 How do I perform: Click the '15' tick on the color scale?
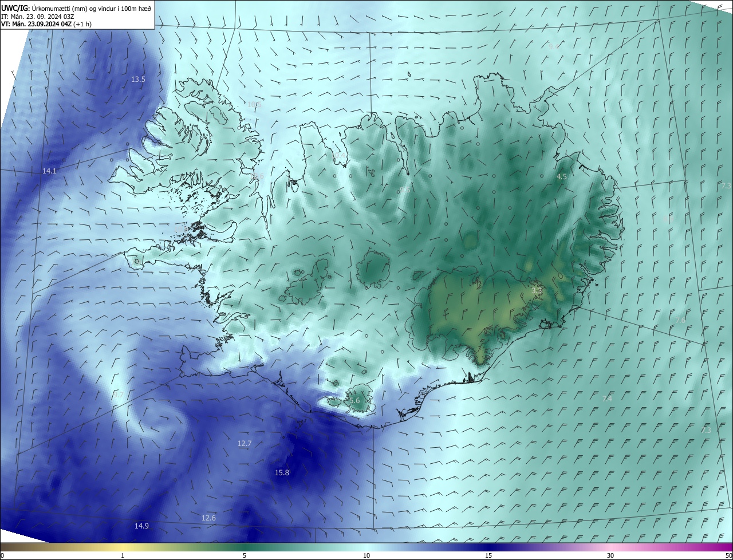point(488,556)
